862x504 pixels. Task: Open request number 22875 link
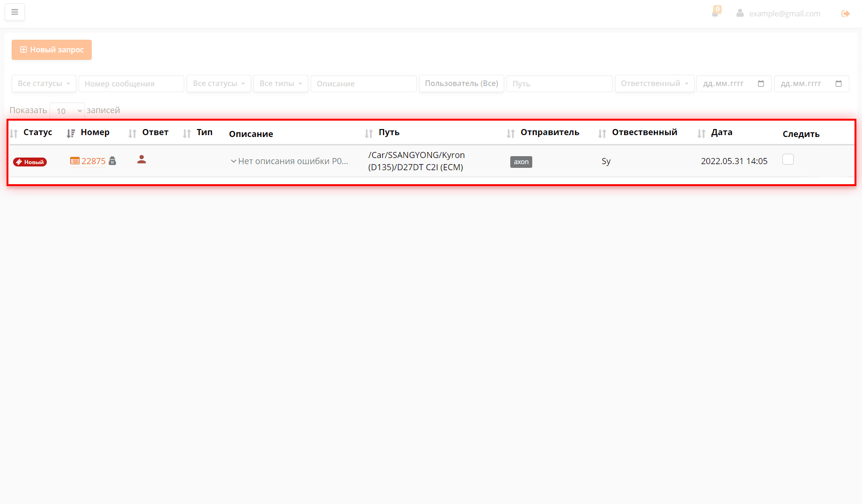click(x=93, y=161)
